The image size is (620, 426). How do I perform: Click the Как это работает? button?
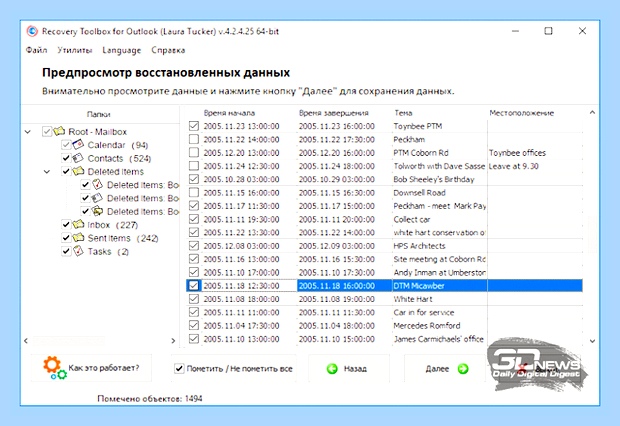(x=91, y=368)
